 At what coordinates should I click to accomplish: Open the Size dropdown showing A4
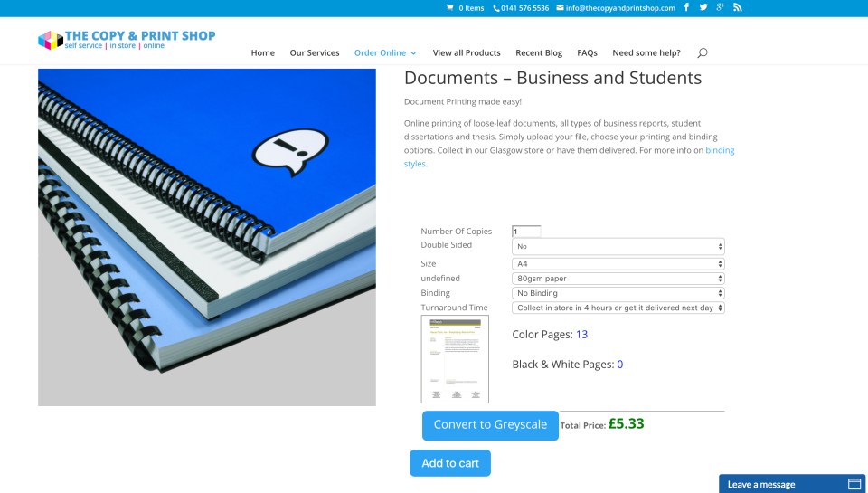click(x=618, y=263)
